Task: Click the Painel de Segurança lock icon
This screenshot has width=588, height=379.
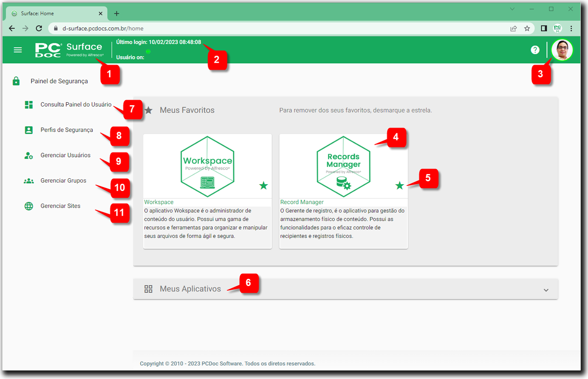Action: coord(16,81)
